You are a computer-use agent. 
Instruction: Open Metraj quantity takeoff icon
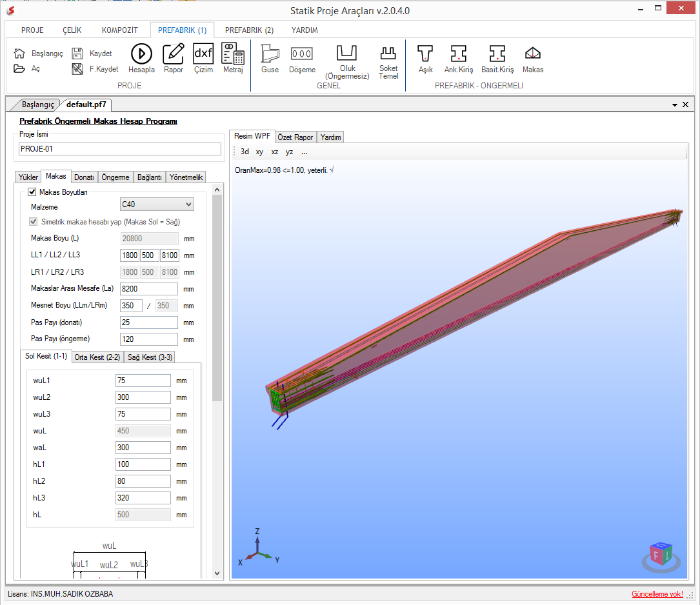coord(233,54)
